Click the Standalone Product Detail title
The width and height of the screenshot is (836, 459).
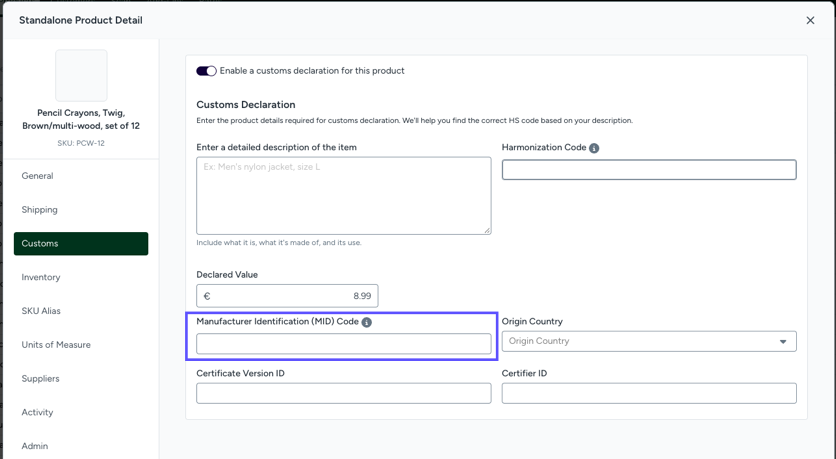click(81, 20)
